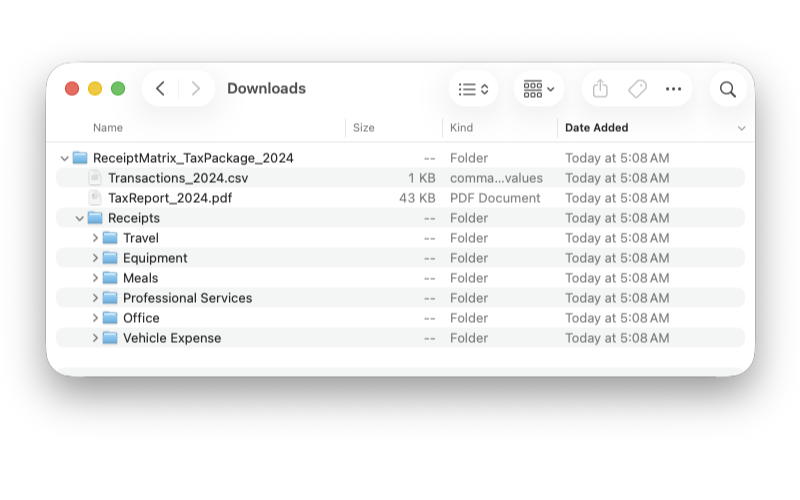Open the More actions ellipsis menu

673,89
